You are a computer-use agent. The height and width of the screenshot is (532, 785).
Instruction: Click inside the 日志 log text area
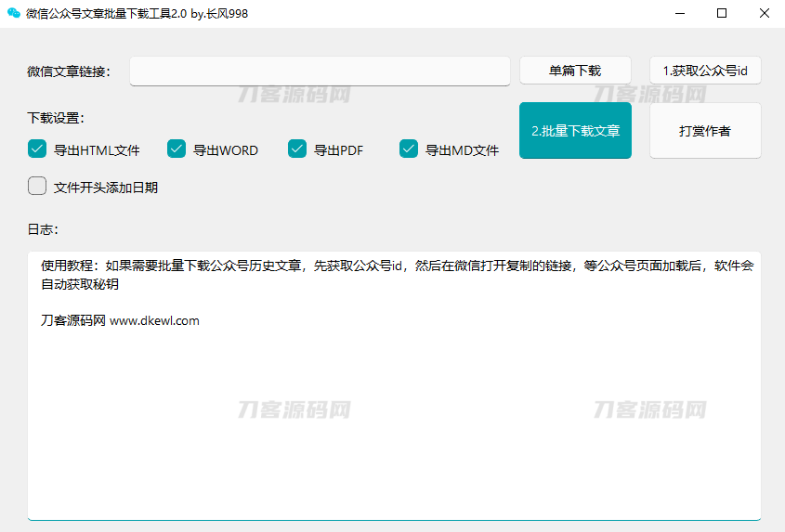tap(394, 418)
